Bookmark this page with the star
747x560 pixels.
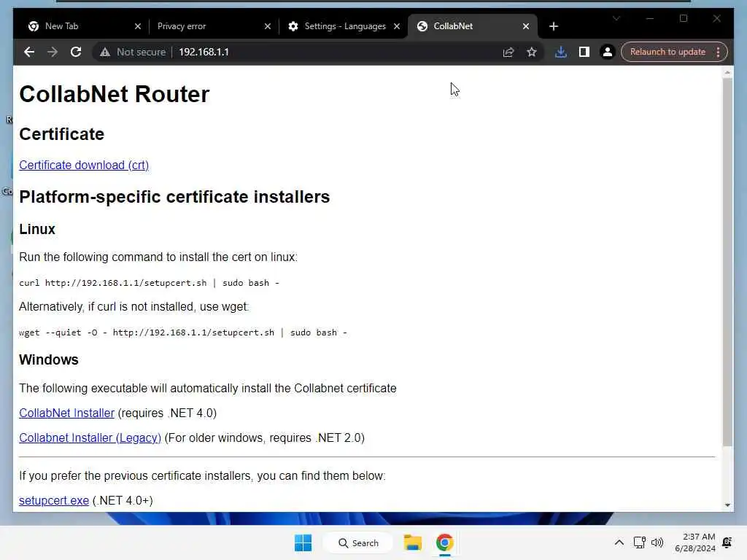532,52
